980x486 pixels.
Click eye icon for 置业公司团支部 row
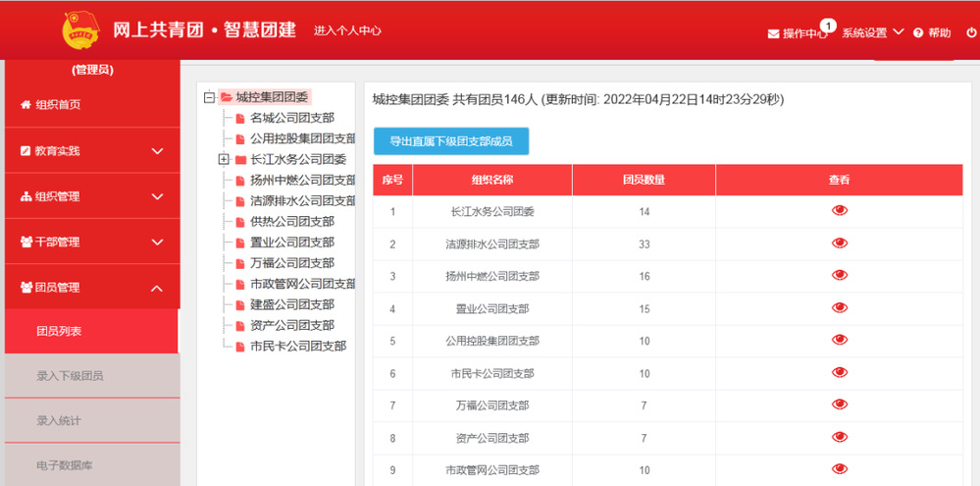(839, 308)
